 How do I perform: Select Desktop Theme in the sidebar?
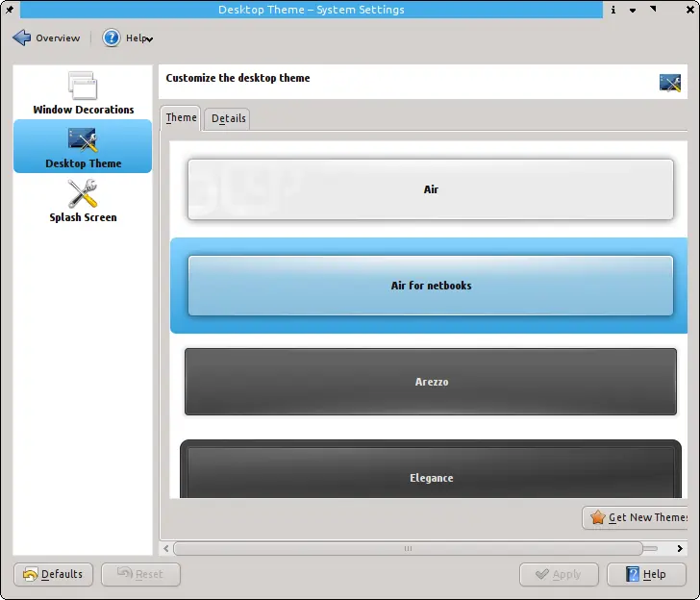pos(83,146)
